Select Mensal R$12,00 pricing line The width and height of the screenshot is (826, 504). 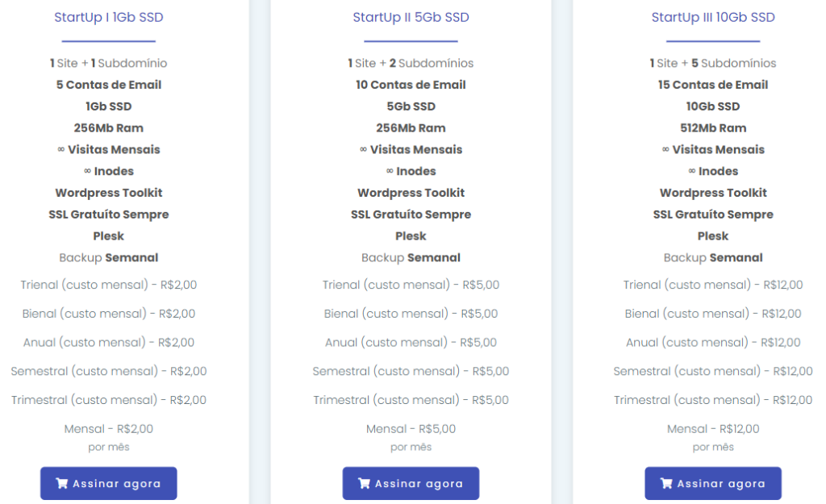[x=713, y=429]
